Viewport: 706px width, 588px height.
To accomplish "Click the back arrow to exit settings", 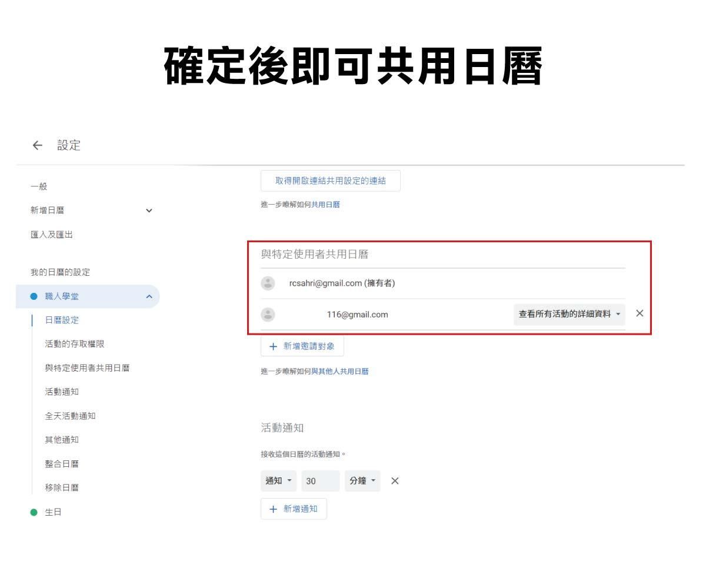I will [37, 145].
